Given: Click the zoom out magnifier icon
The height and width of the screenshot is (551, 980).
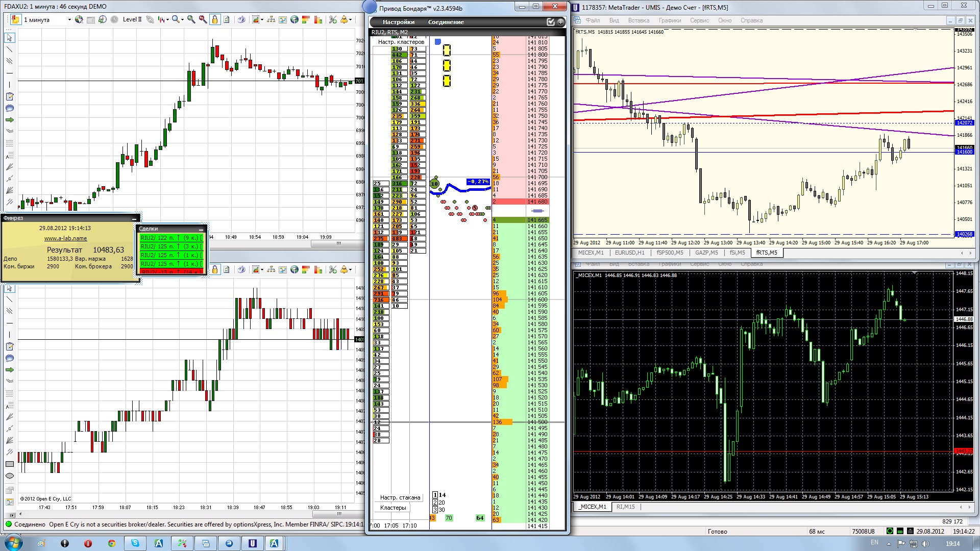Looking at the screenshot, I should (x=203, y=19).
